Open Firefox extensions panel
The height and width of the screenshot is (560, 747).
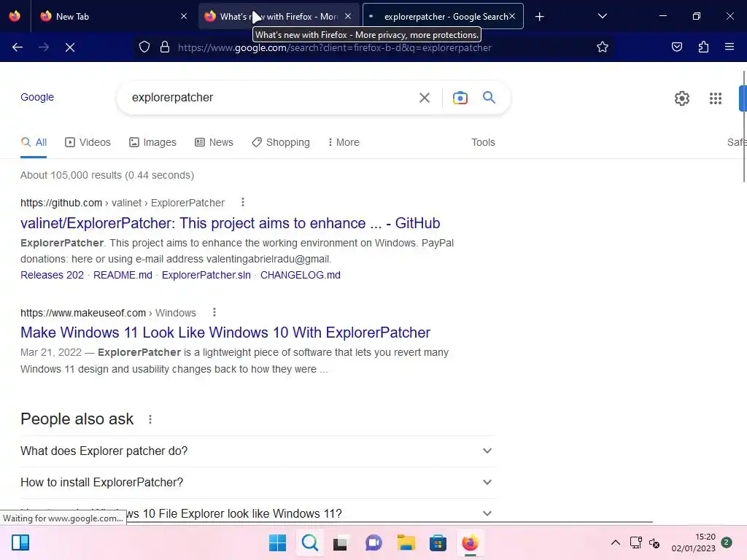click(x=703, y=47)
